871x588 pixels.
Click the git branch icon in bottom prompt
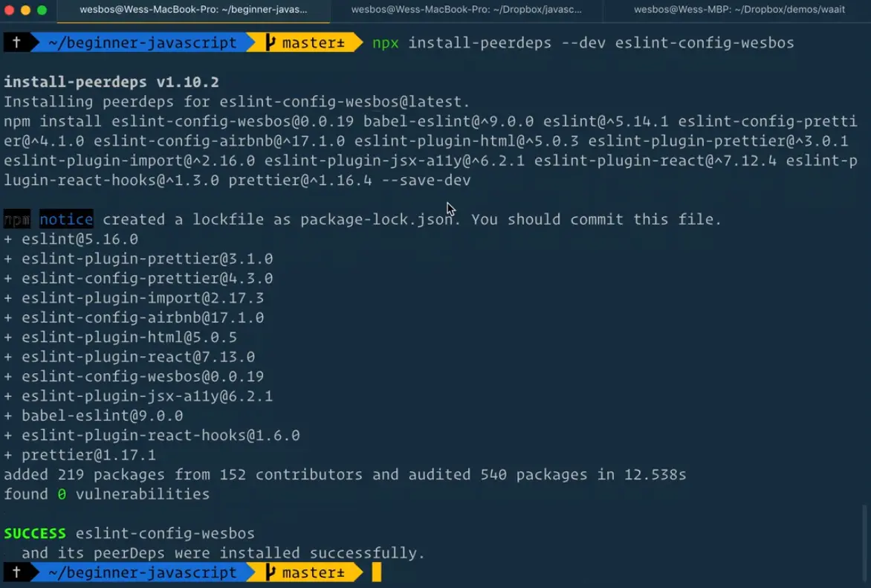coord(271,573)
